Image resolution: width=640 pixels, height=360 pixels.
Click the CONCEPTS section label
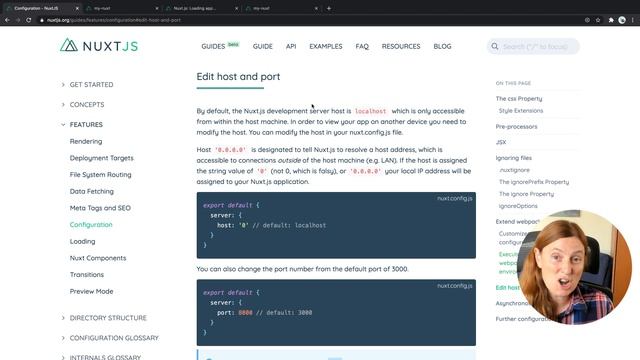tap(87, 104)
